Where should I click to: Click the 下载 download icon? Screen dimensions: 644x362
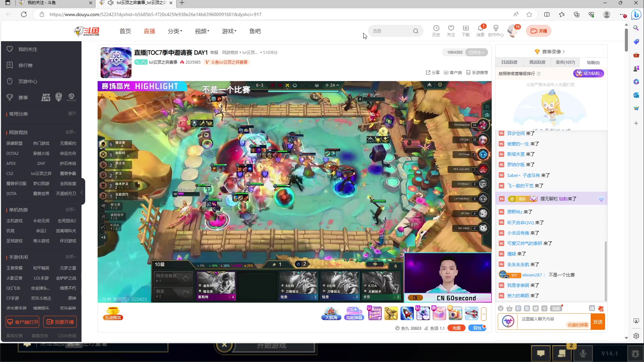(x=466, y=31)
